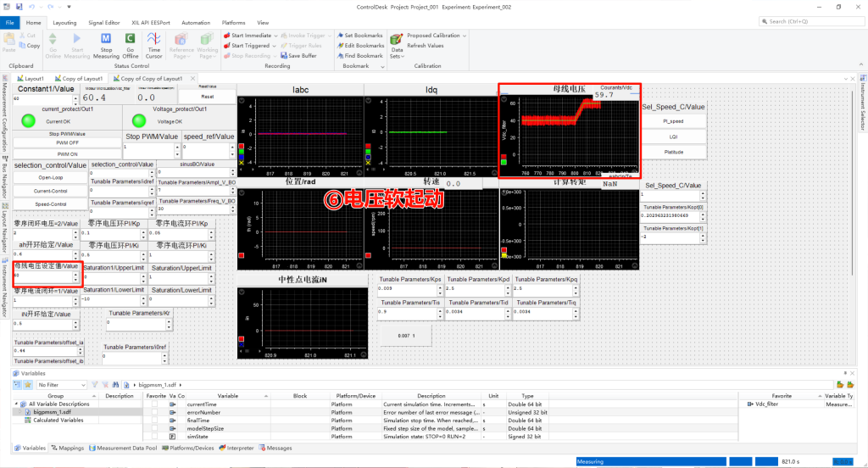This screenshot has height=468, width=868.
Task: Open the Instrument Selector side panel
Action: (863, 103)
